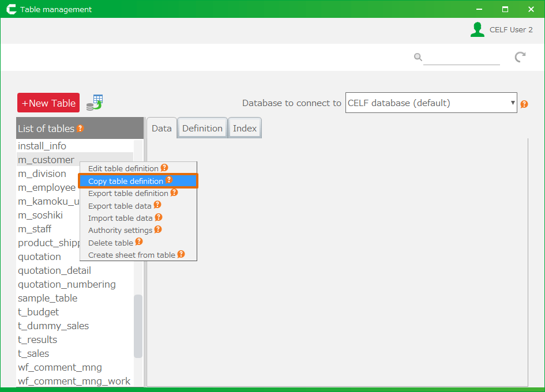The image size is (545, 392).
Task: Open the Index tab
Action: (245, 129)
